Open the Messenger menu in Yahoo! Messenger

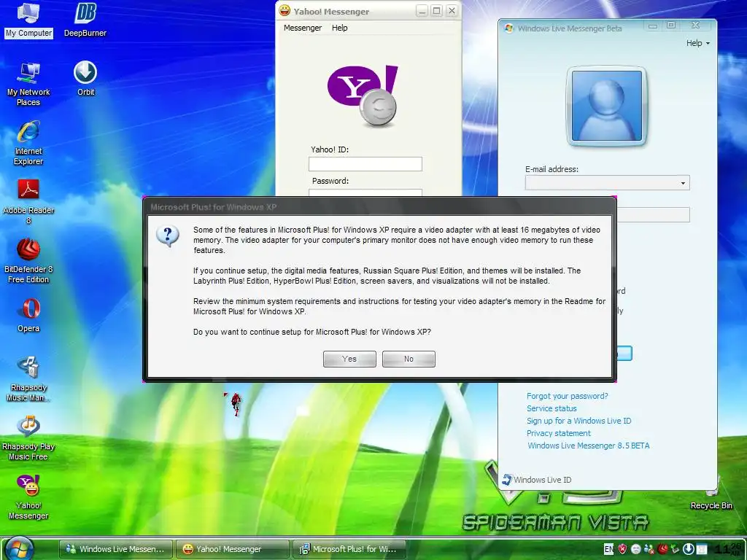click(303, 28)
